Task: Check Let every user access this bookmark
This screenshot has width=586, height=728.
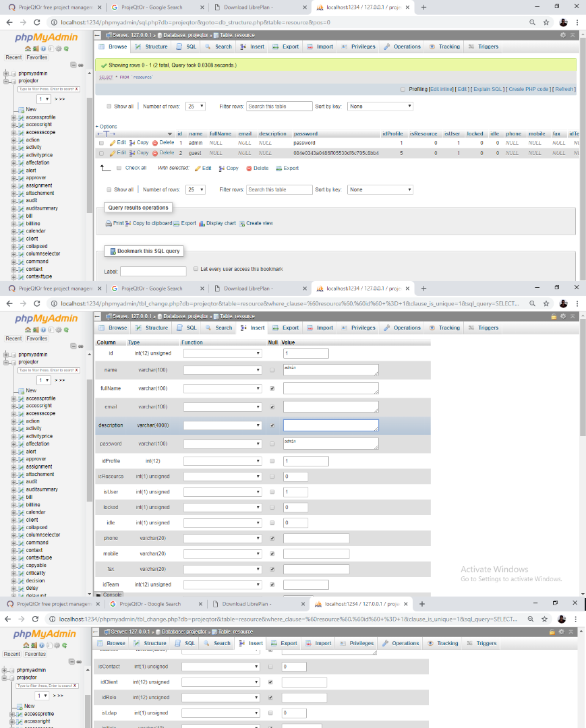Action: click(196, 269)
